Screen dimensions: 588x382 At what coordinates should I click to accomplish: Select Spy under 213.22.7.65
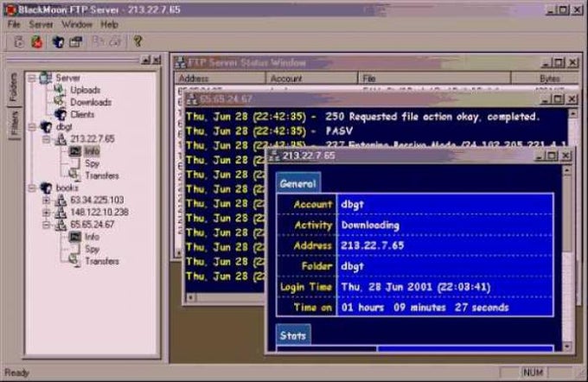tap(92, 163)
